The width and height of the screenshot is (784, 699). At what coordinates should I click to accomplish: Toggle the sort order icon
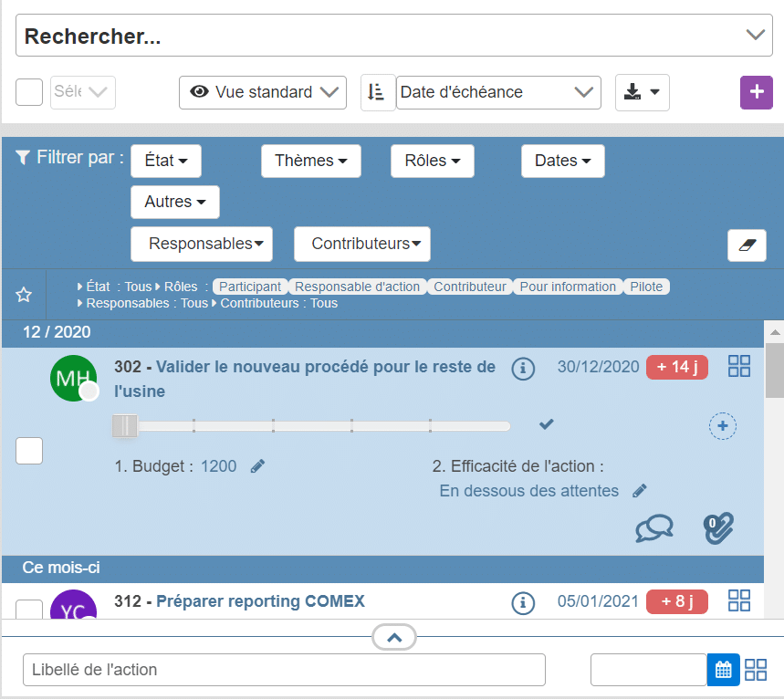(377, 92)
